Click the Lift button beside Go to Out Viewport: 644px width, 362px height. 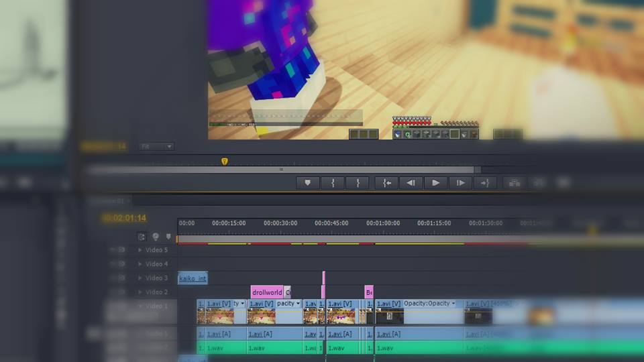click(x=515, y=183)
